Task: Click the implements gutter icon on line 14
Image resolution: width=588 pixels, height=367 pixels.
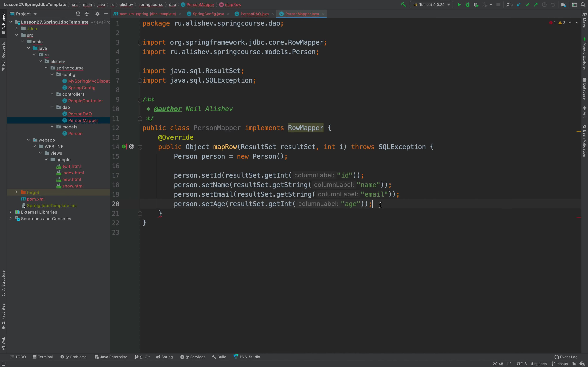Action: (124, 147)
